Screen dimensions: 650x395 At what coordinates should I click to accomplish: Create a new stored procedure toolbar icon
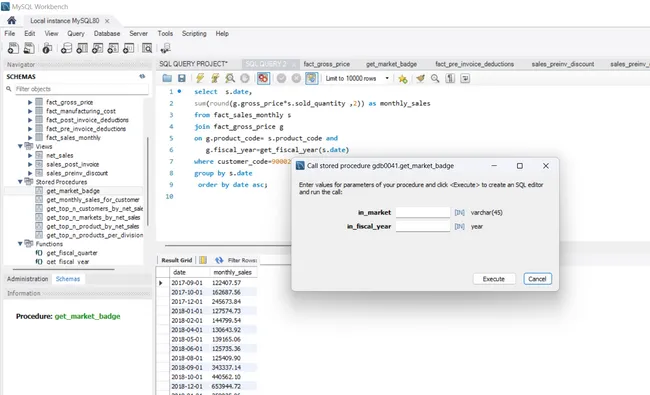[113, 48]
